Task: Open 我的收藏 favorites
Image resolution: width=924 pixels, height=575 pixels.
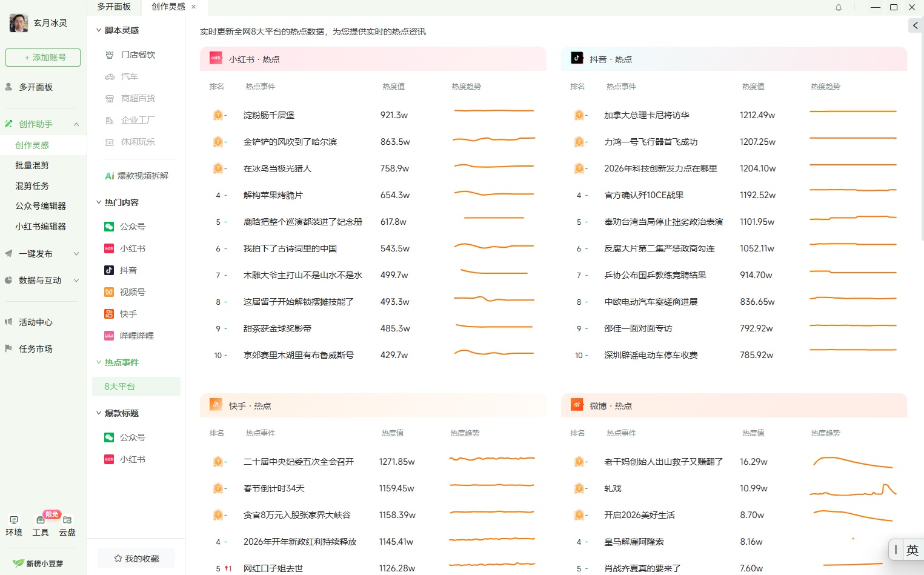Action: coord(136,559)
